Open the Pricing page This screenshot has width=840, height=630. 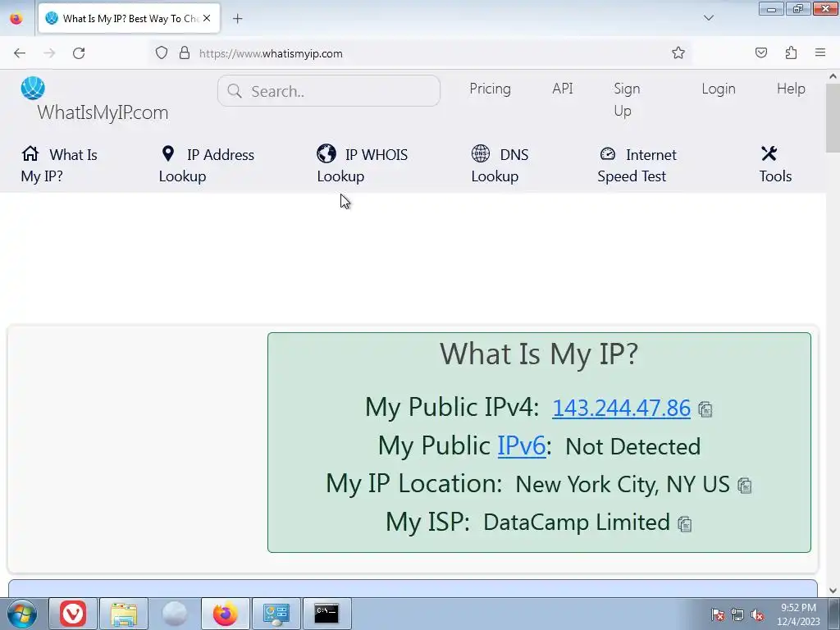(490, 89)
